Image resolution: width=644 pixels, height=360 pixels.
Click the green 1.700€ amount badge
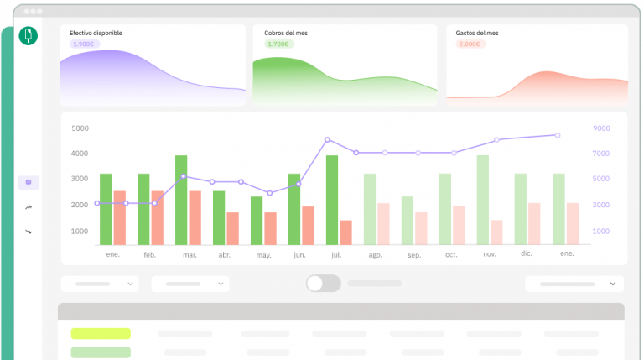coord(278,44)
